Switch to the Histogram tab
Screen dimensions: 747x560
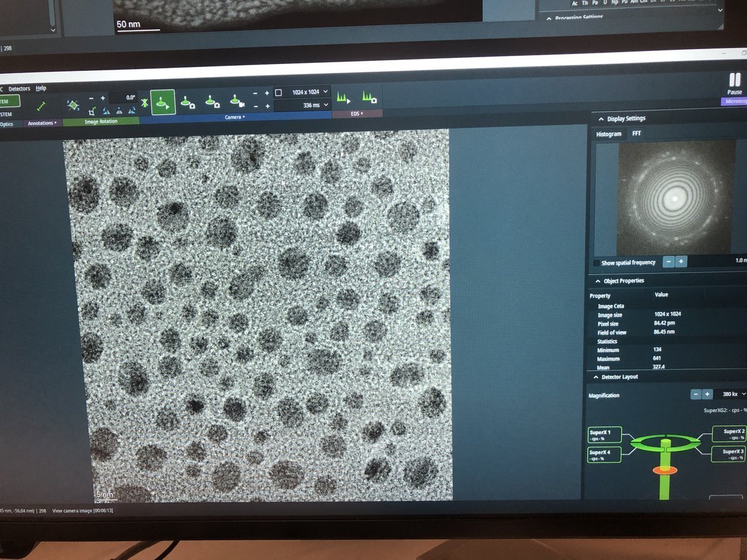click(x=608, y=134)
